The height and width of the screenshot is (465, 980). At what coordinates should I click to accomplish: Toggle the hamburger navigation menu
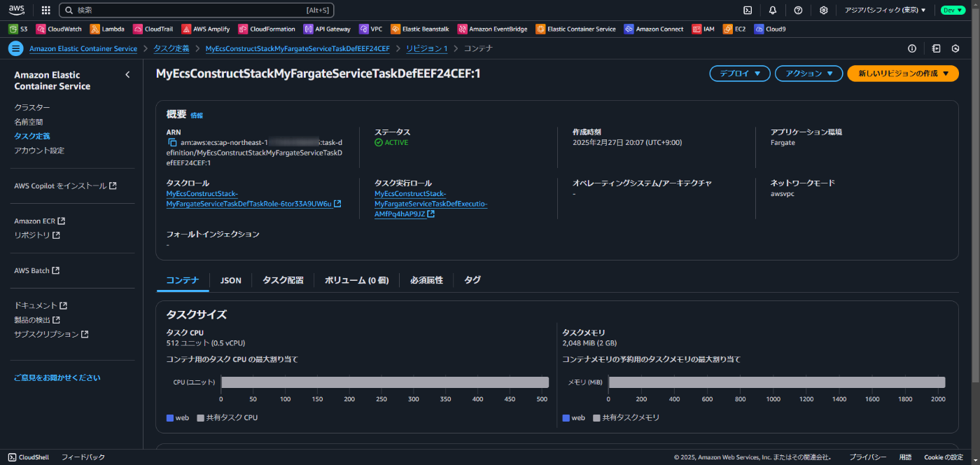[x=15, y=48]
